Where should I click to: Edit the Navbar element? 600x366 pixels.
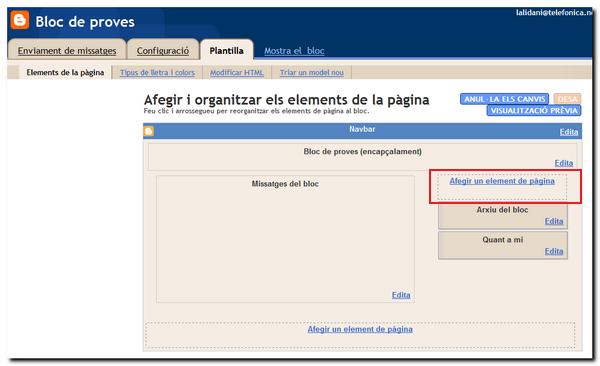click(569, 132)
